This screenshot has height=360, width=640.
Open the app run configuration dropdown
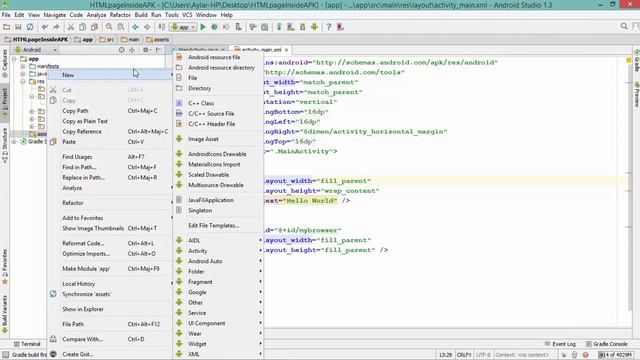click(184, 27)
